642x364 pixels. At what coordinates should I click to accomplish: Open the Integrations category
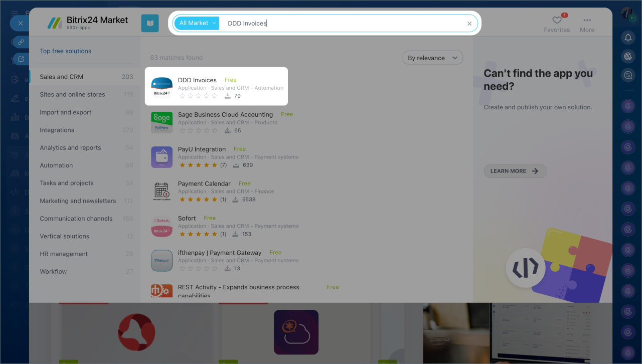pyautogui.click(x=57, y=130)
